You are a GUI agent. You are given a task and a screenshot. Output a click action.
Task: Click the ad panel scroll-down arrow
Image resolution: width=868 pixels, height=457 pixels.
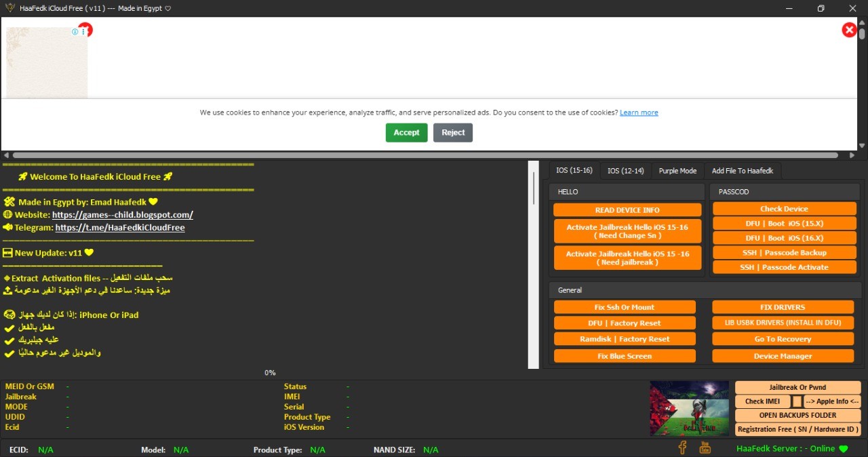tap(863, 146)
